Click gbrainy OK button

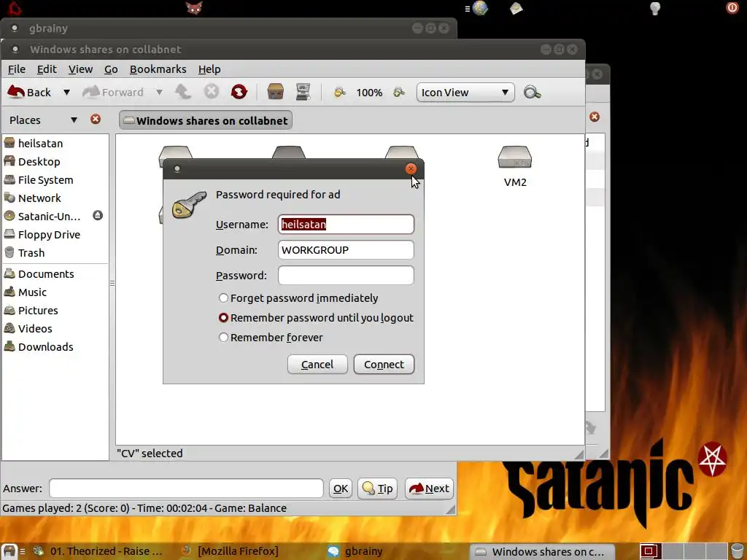pos(341,489)
